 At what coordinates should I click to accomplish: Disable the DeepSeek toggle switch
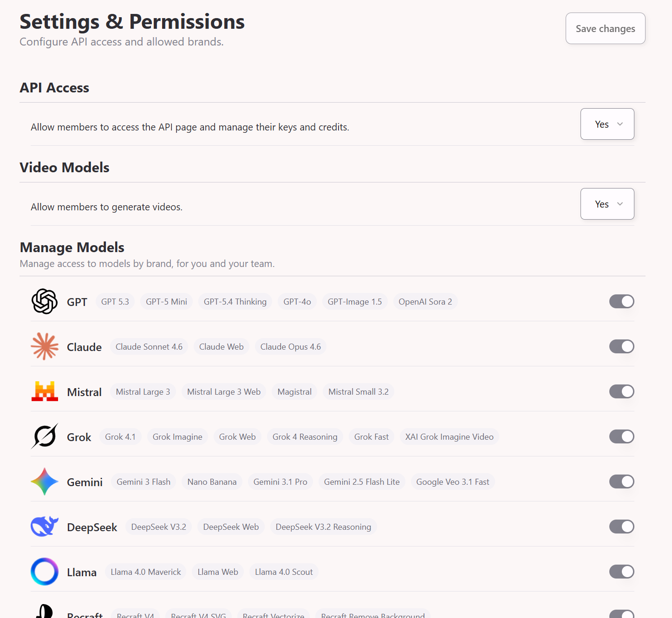[621, 527]
